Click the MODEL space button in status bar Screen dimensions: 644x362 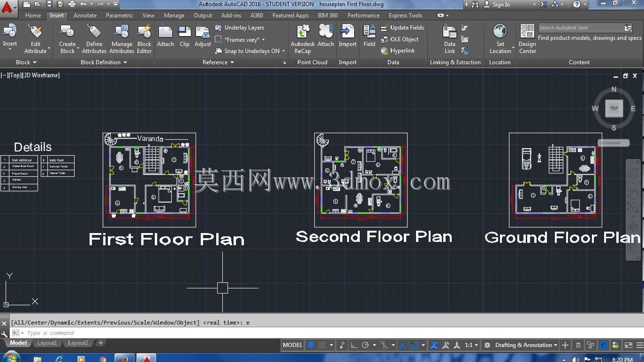(293, 345)
